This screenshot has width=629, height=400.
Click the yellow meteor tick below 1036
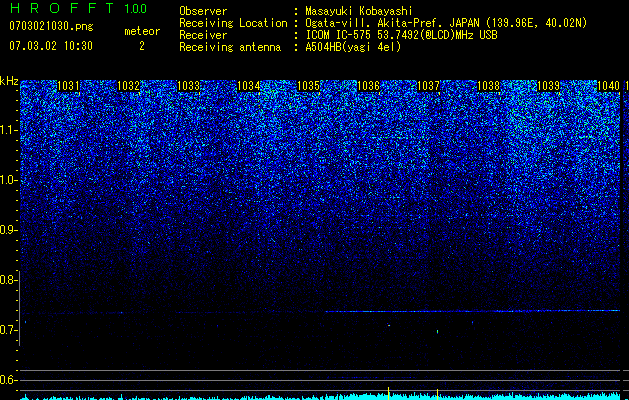tap(388, 393)
